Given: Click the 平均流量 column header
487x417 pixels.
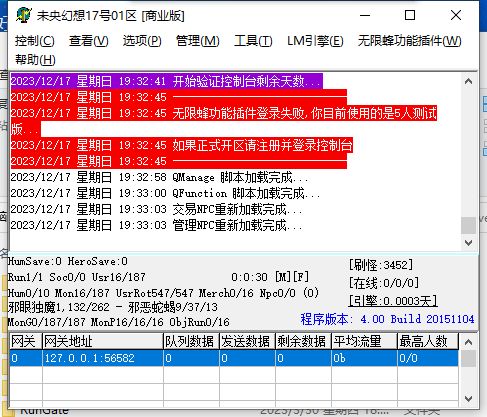Looking at the screenshot, I should [364, 341].
